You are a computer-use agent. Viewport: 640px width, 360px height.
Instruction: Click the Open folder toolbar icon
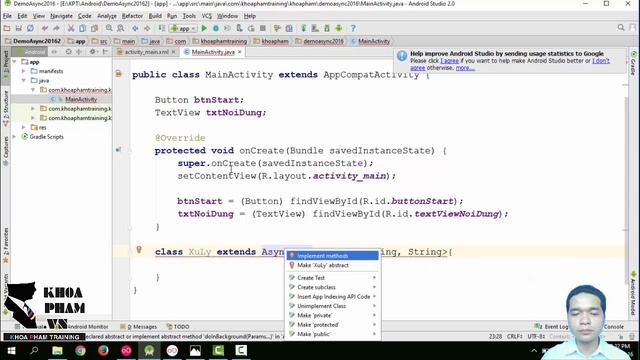tap(7, 28)
